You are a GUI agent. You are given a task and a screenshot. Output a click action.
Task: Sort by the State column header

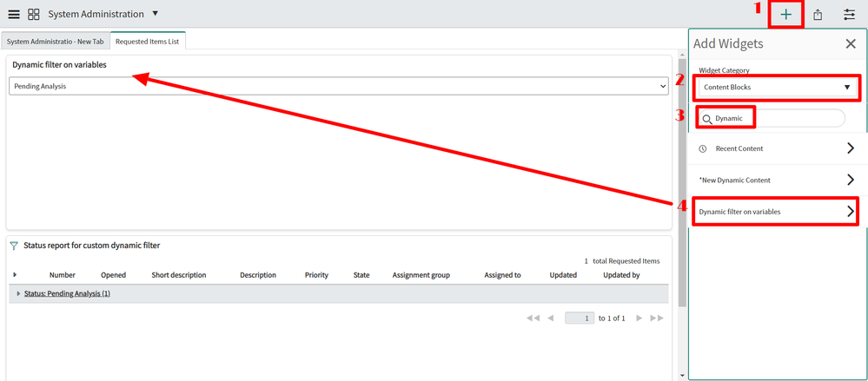tap(361, 275)
